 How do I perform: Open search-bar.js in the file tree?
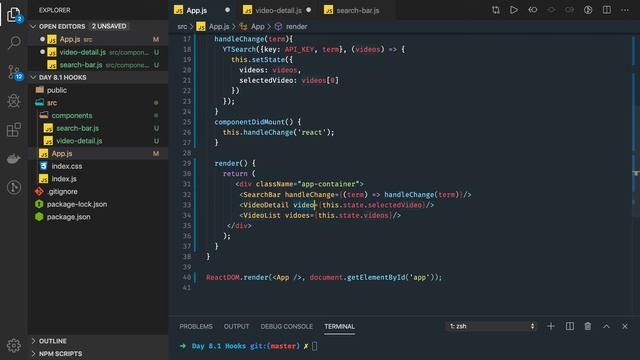(98, 128)
